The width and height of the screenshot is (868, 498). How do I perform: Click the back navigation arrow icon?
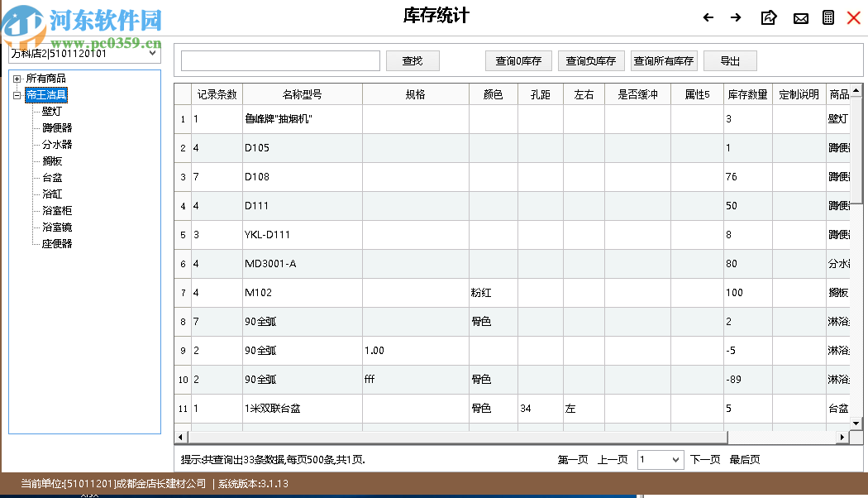tap(708, 17)
